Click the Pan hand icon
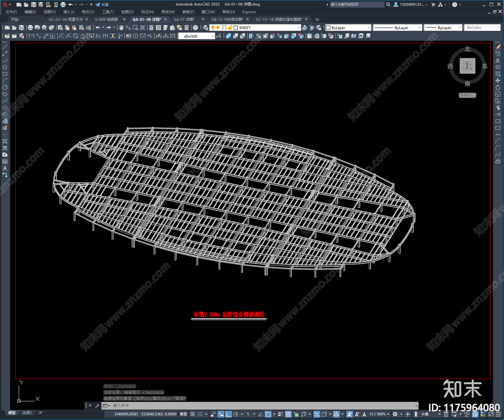The height and width of the screenshot is (420, 504). click(121, 28)
